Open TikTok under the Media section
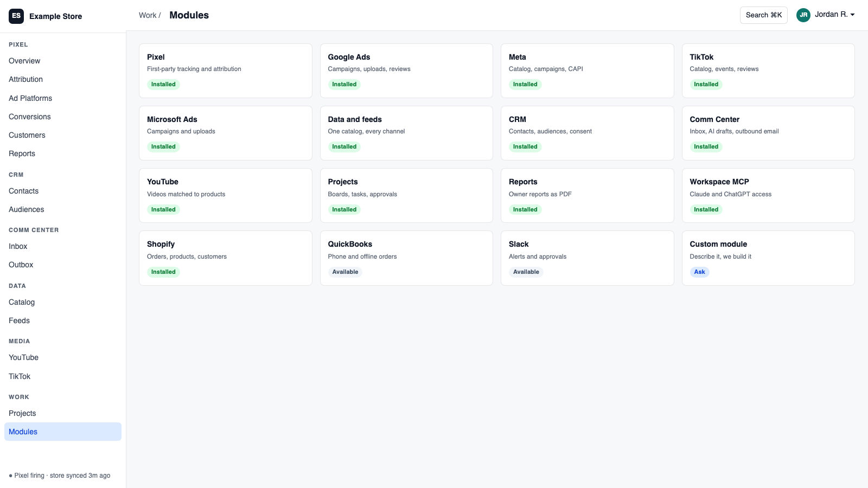The width and height of the screenshot is (868, 488). pos(63,376)
